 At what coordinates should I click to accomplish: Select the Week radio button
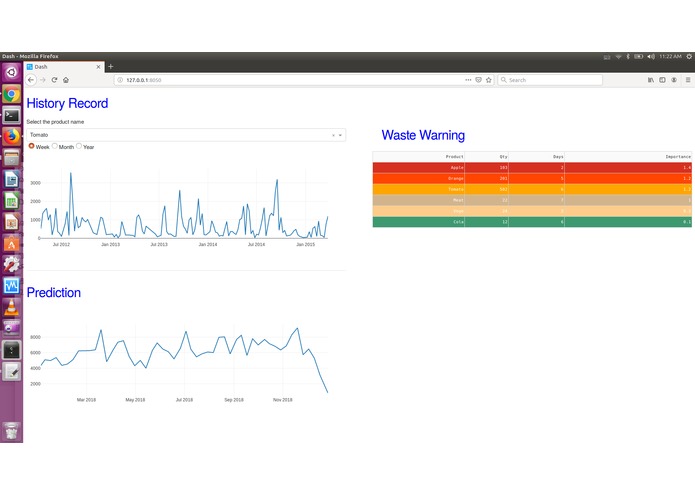click(31, 146)
